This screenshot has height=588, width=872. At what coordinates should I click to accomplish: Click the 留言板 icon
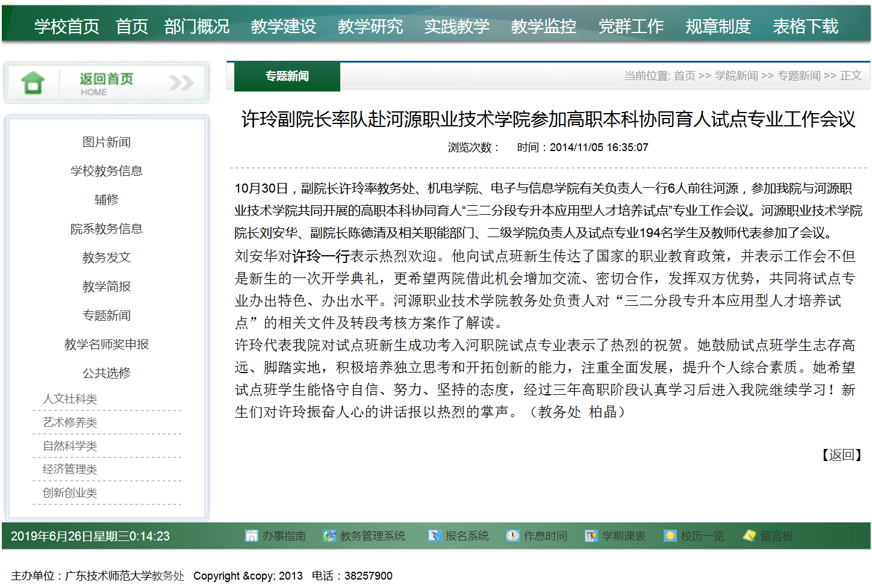coord(749,536)
